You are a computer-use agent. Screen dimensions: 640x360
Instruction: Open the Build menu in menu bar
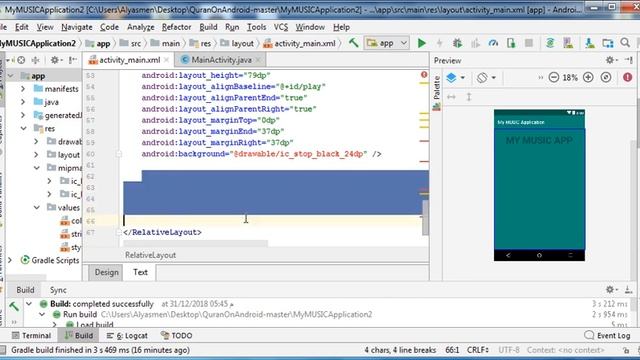point(208,27)
